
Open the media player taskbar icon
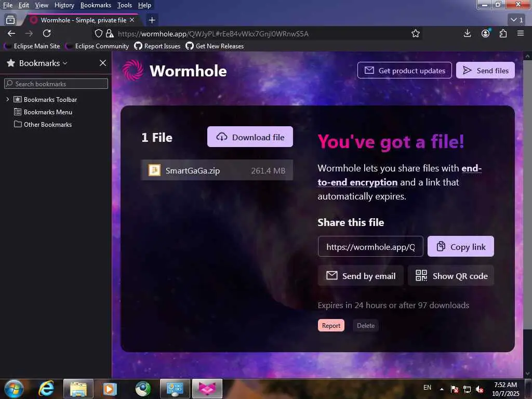click(110, 389)
